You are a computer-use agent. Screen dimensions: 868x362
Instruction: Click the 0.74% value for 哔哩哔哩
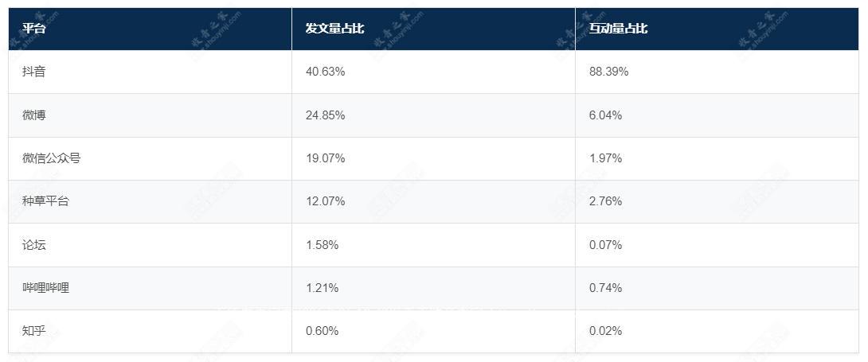605,287
